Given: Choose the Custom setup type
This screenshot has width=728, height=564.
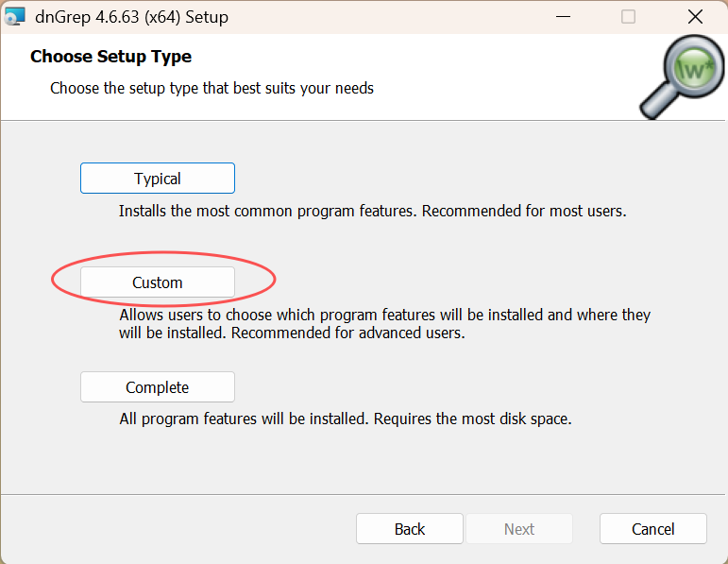Looking at the screenshot, I should (x=158, y=282).
